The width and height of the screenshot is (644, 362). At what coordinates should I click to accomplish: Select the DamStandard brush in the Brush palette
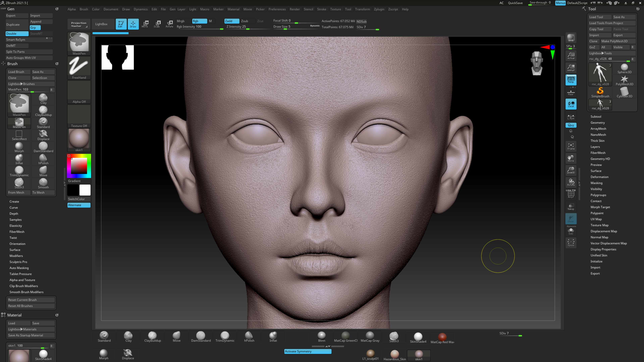(43, 147)
